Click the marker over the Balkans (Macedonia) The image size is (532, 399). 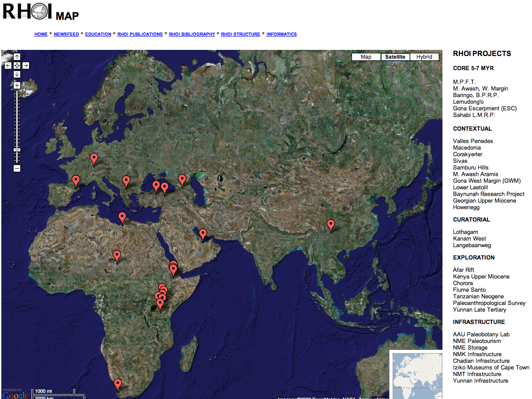[126, 182]
